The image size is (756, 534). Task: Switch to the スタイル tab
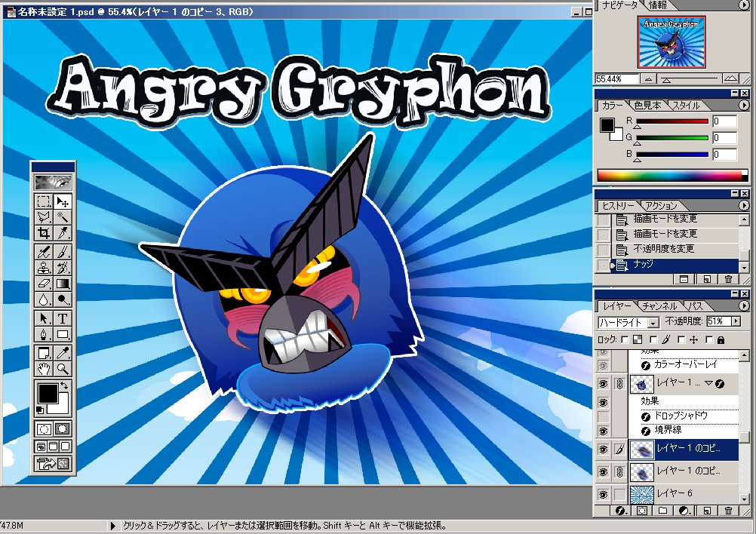pyautogui.click(x=686, y=105)
